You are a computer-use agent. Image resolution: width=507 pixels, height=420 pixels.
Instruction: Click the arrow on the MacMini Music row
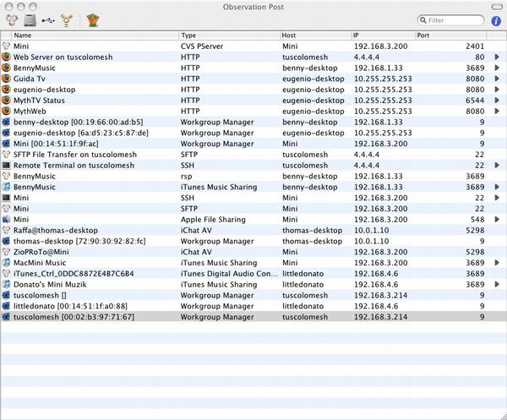click(x=497, y=263)
